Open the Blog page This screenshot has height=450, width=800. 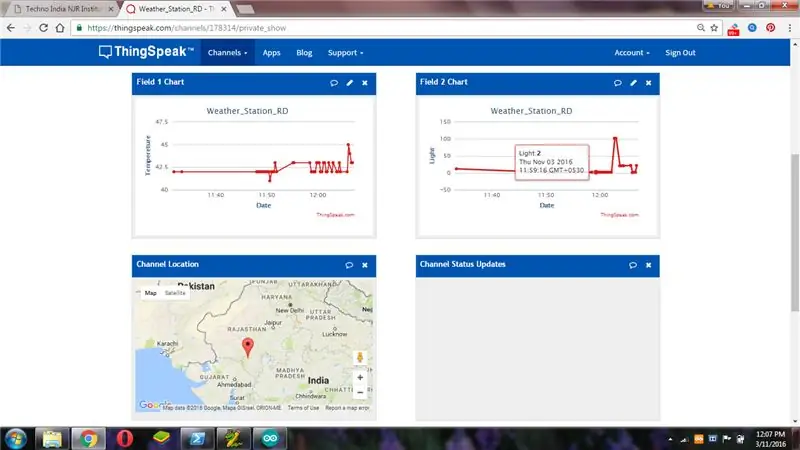(x=304, y=53)
